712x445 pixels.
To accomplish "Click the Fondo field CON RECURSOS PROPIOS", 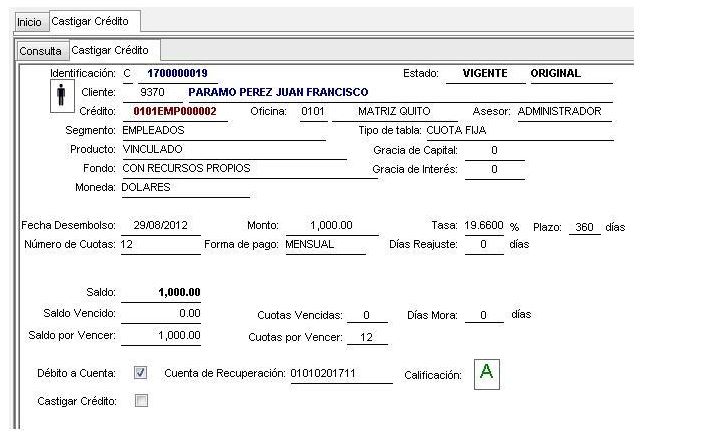I will point(250,168).
